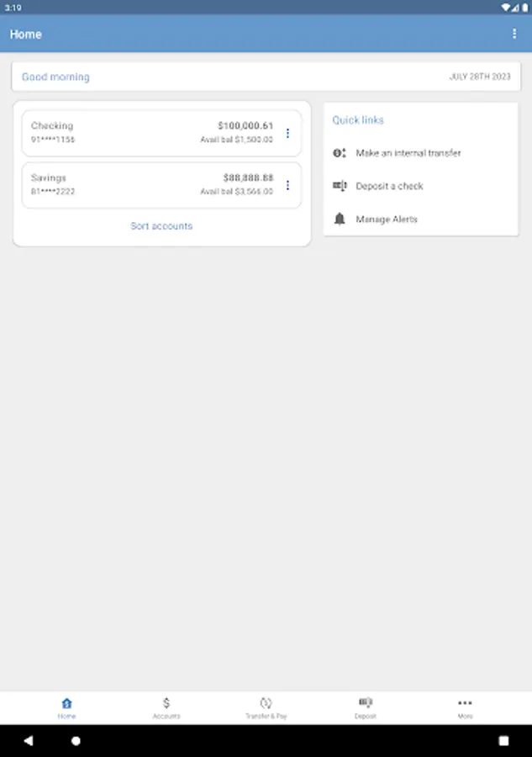
Task: Open the More tab
Action: (x=465, y=707)
